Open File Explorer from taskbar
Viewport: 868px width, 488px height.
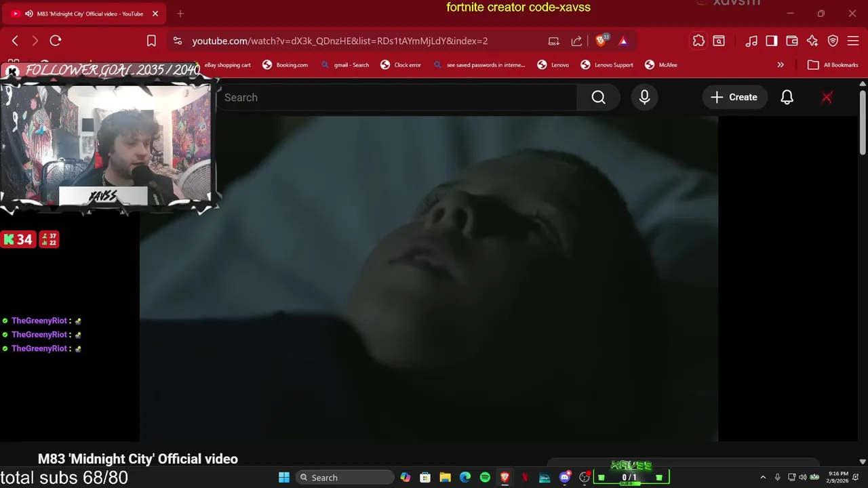click(445, 477)
